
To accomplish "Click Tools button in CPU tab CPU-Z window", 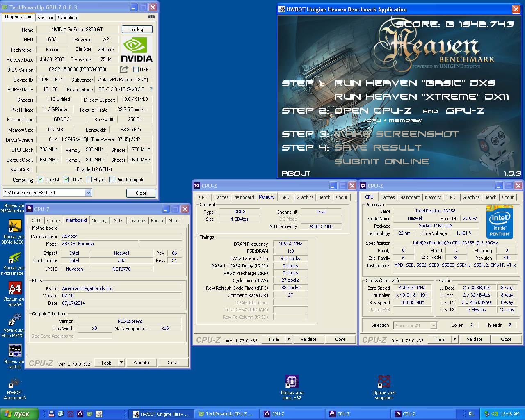I will pyautogui.click(x=440, y=339).
